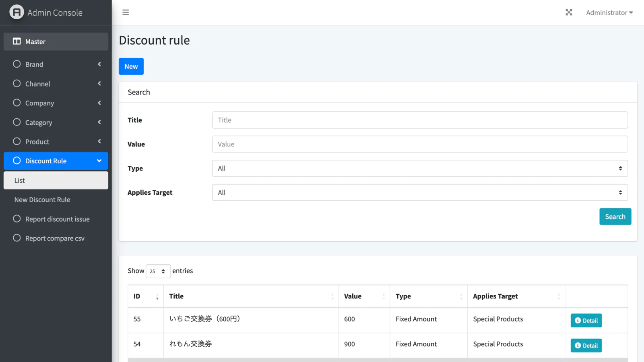Toggle the sidebar hamburger menu icon
Screen dimensions: 644x362
coord(126,12)
